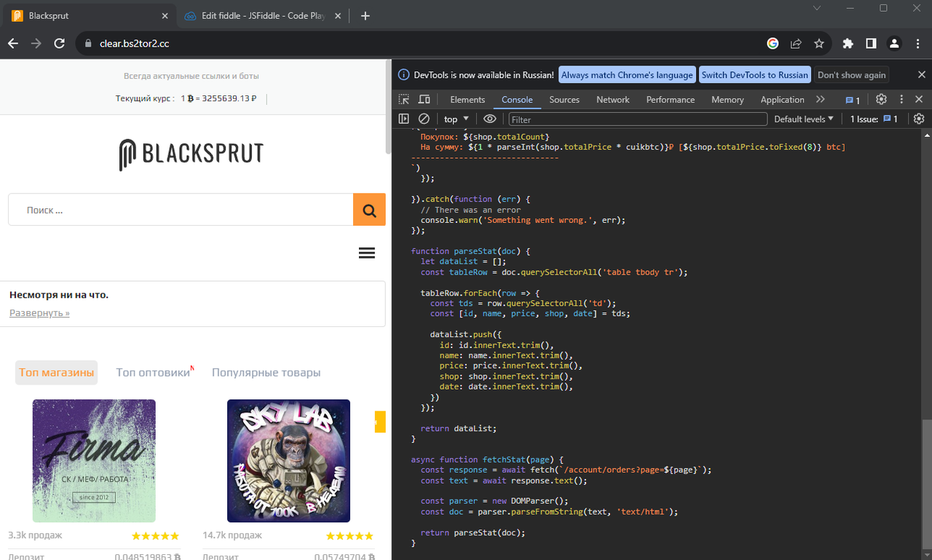Reload the current page

pos(60,44)
